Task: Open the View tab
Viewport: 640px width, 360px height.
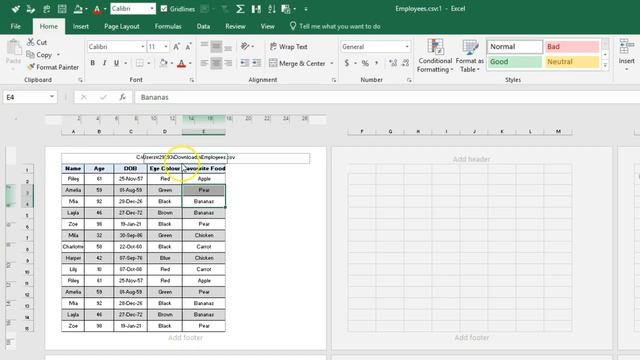Action: pyautogui.click(x=267, y=27)
